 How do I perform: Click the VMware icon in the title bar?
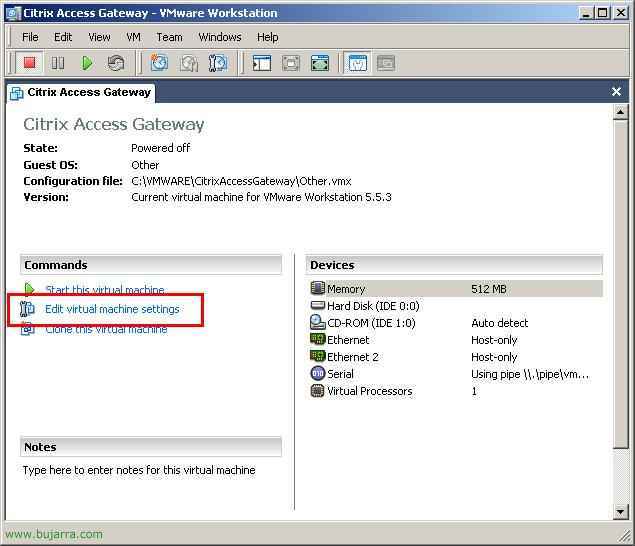[13, 13]
